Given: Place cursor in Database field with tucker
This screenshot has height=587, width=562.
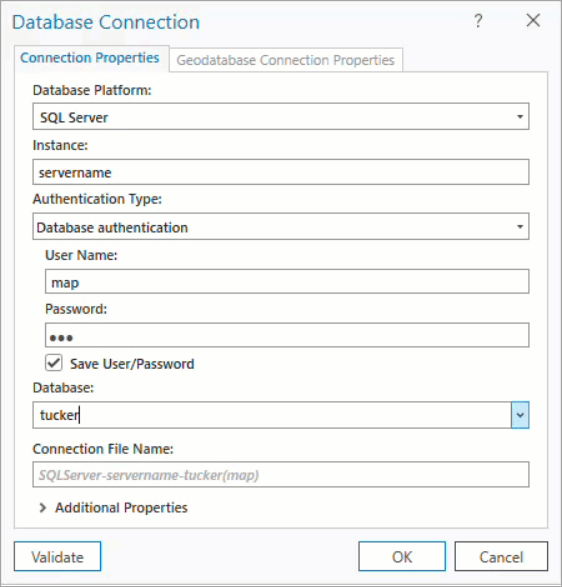Looking at the screenshot, I should click(x=272, y=415).
